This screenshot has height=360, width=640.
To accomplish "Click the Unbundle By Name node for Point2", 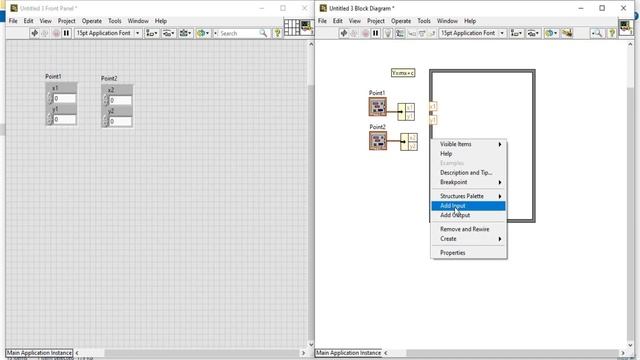I will 409,142.
